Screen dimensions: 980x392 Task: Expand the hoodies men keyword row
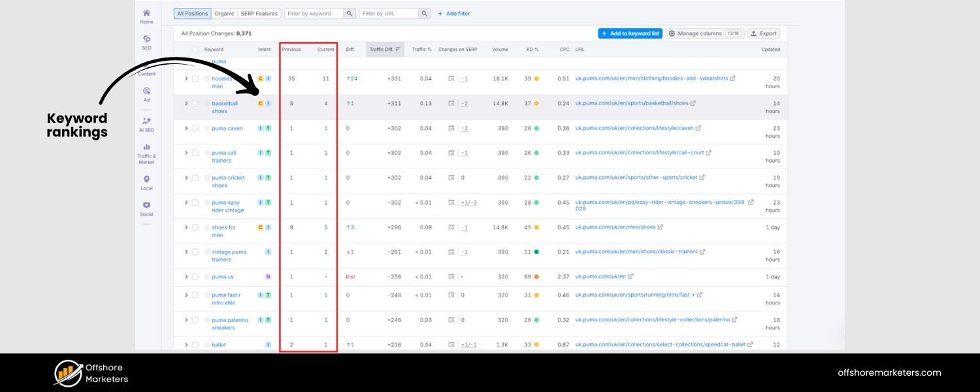(186, 78)
